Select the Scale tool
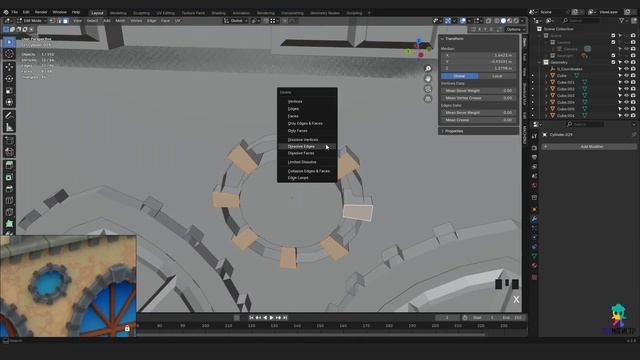640x360 pixels. tap(9, 91)
